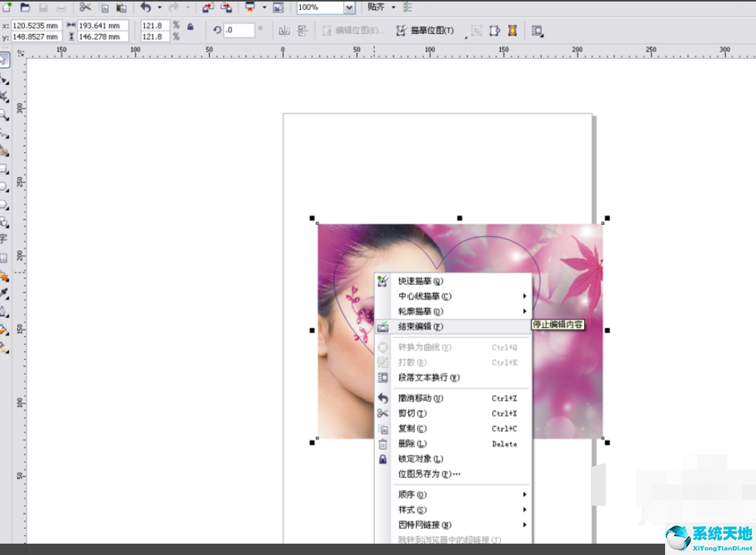
Task: Click the Undo arrow in top toolbar
Action: point(145,8)
